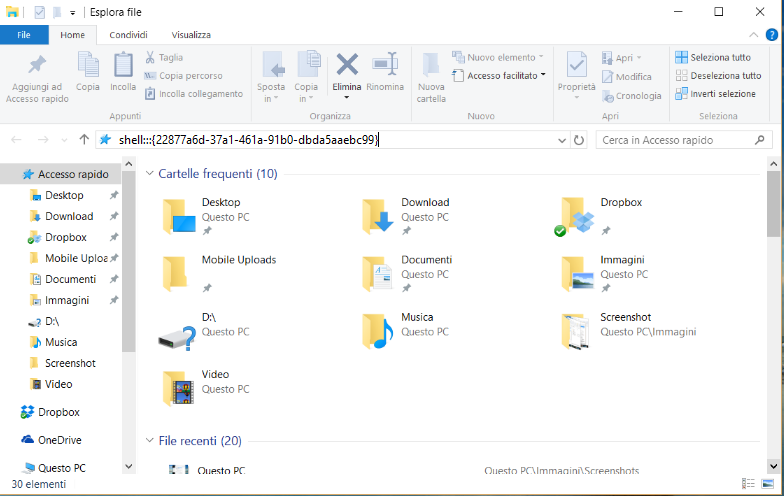Select the Video folder in Cartelle frequenti
This screenshot has width=784, height=496.
206,388
